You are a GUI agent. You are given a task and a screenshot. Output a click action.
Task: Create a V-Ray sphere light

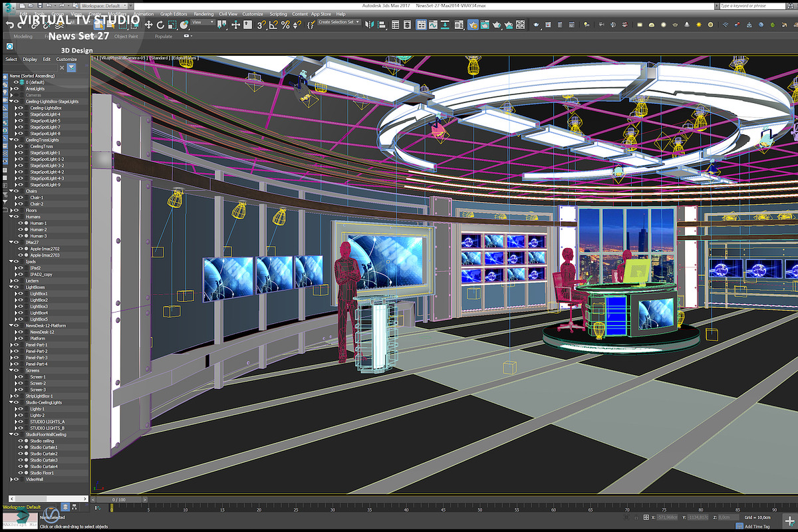coord(663,25)
